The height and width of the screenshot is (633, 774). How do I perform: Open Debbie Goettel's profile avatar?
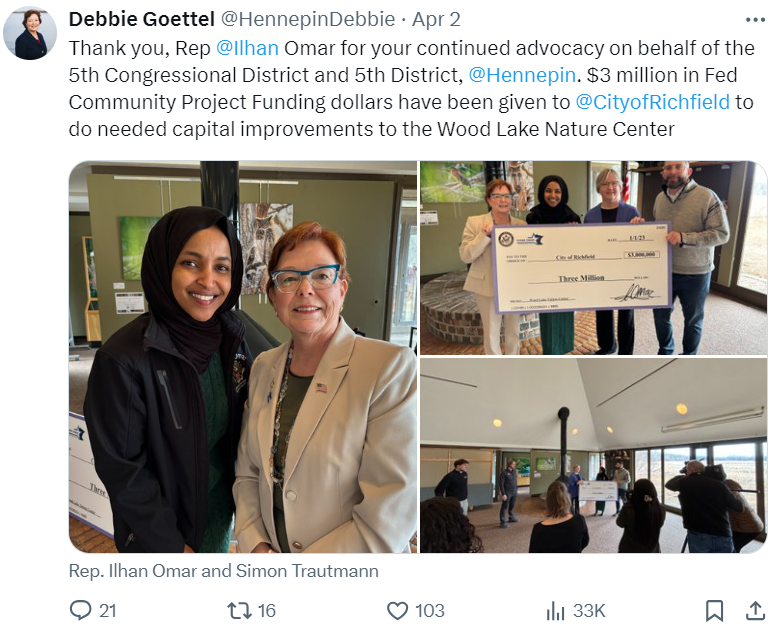click(30, 33)
